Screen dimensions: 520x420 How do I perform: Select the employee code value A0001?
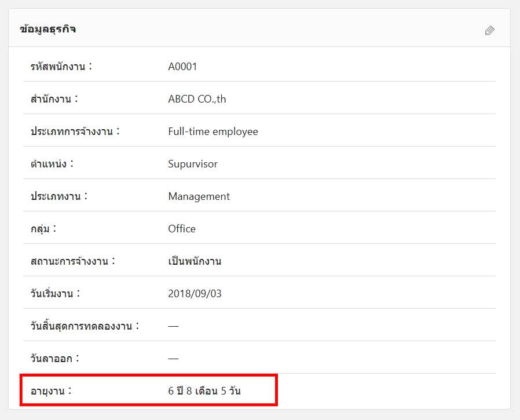(x=182, y=67)
